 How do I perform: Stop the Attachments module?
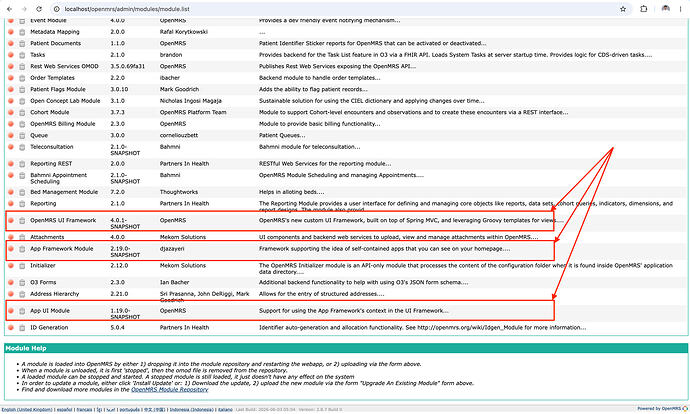tap(11, 237)
